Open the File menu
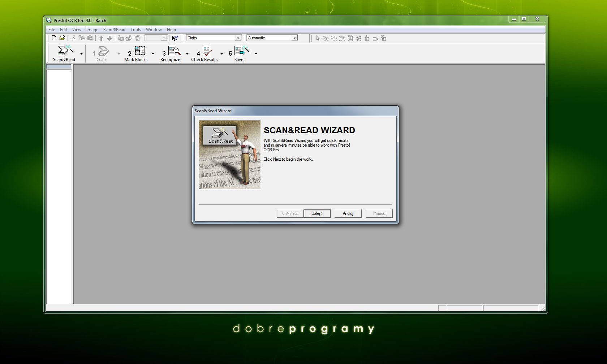This screenshot has height=364, width=607. (52, 30)
